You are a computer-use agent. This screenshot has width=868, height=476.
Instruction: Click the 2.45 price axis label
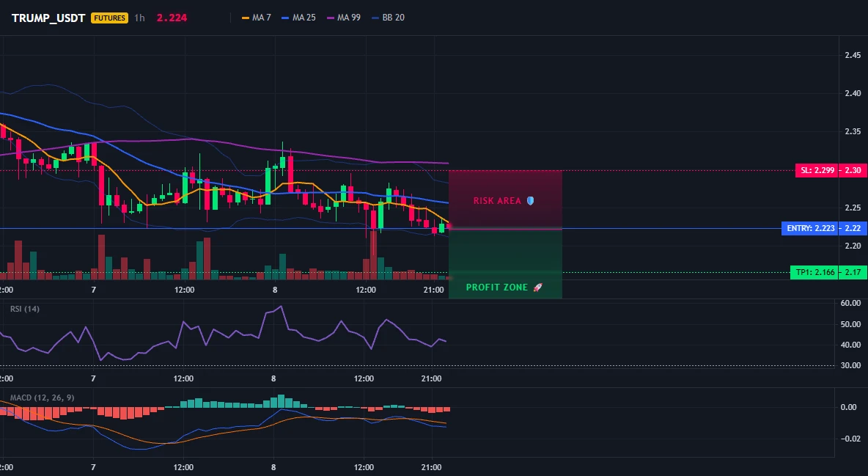(853, 55)
